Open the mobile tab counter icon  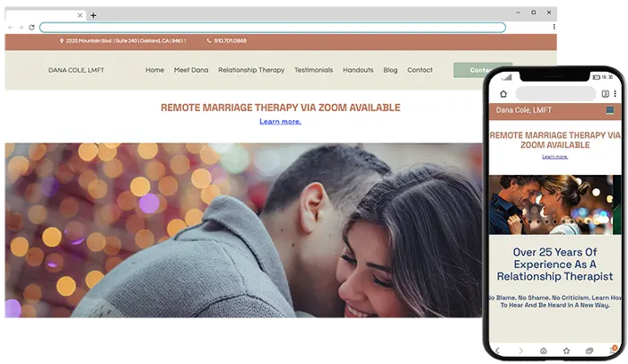(605, 93)
